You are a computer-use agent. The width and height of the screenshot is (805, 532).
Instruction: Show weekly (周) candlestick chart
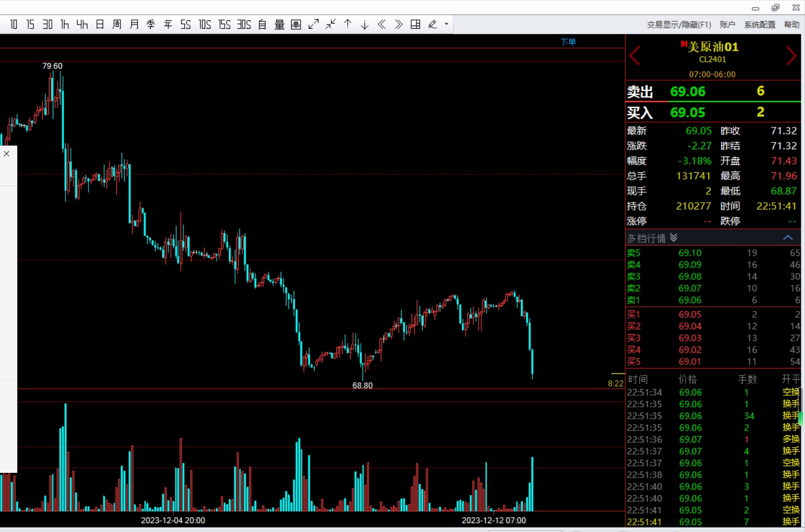click(x=117, y=25)
